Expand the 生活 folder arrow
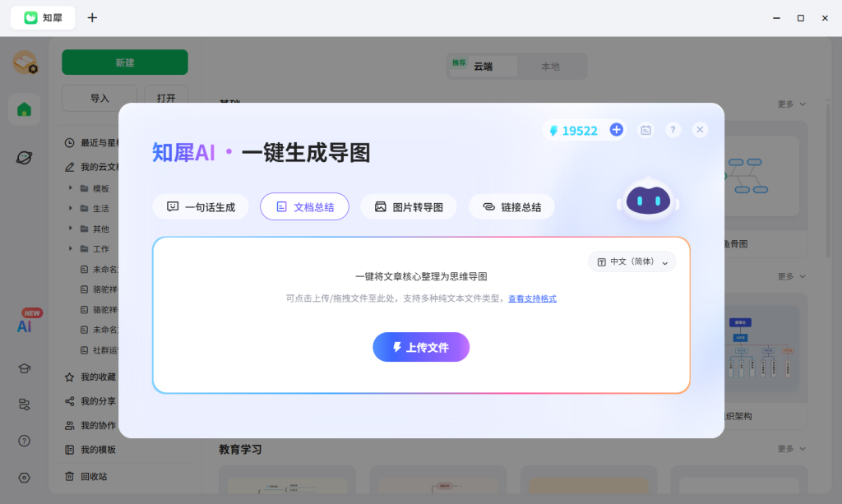 pos(71,208)
